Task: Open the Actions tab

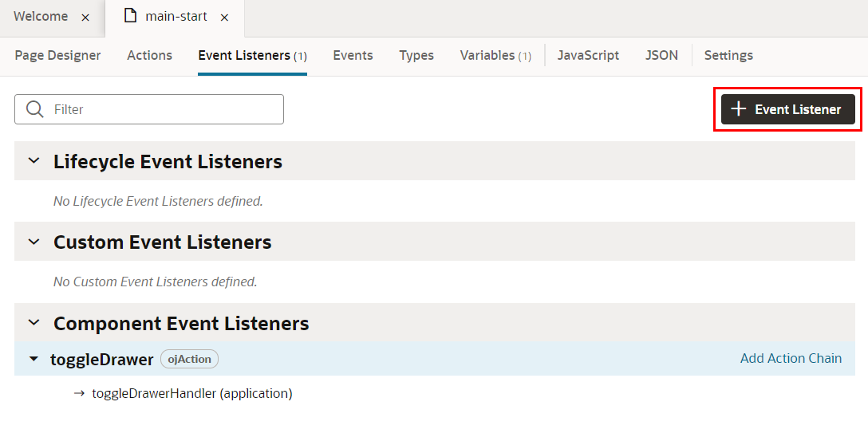Action: 149,55
